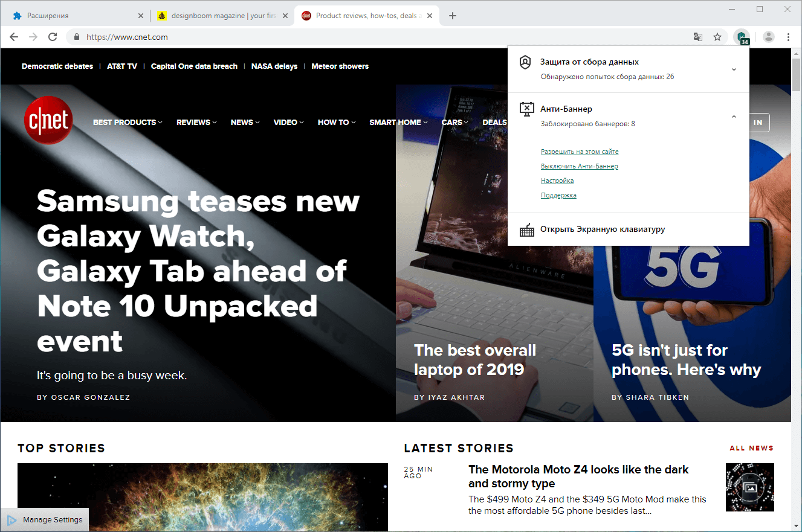Open the NASA delays topic
Image resolution: width=802 pixels, height=532 pixels.
[x=274, y=66]
